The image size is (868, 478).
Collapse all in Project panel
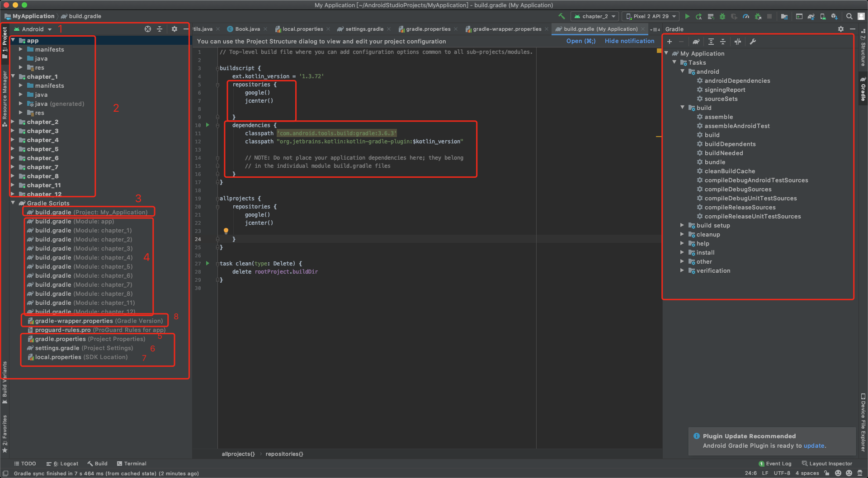160,29
